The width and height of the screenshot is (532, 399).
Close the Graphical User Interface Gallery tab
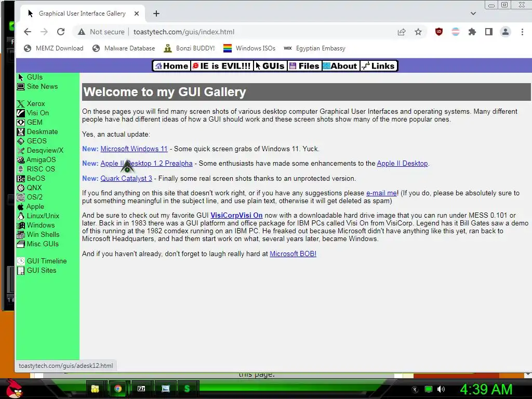pyautogui.click(x=137, y=14)
